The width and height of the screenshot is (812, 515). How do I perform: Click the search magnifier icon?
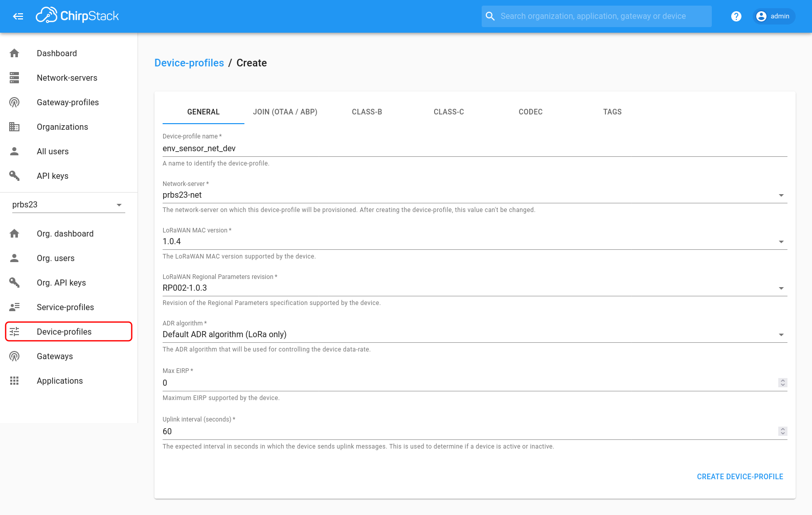click(x=490, y=16)
